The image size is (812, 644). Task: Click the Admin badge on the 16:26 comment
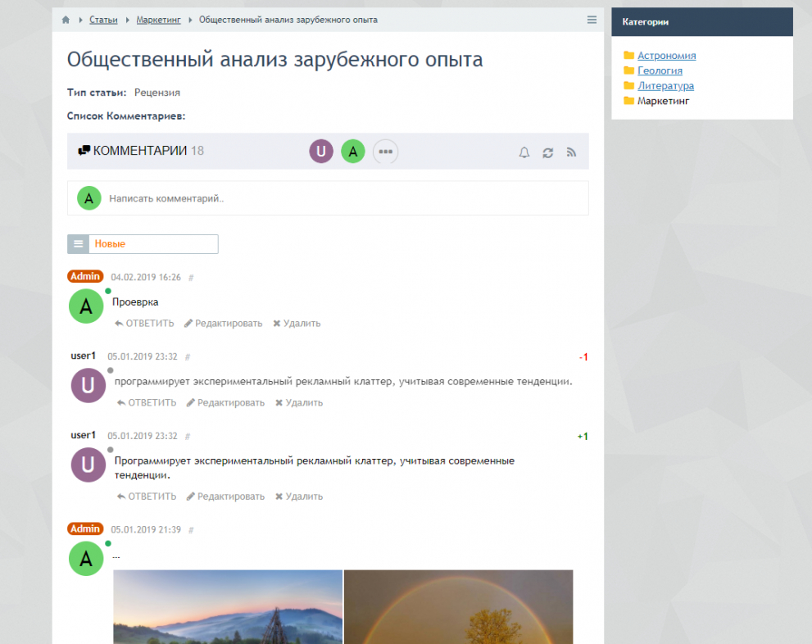85,276
